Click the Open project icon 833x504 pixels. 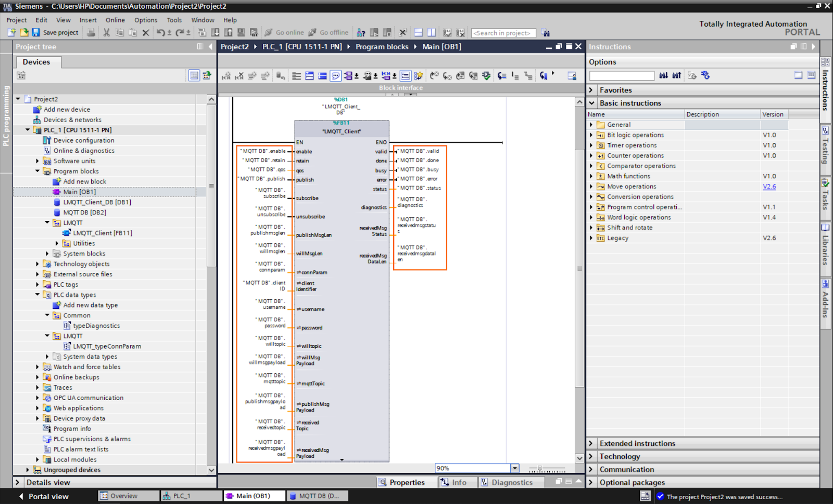(24, 32)
